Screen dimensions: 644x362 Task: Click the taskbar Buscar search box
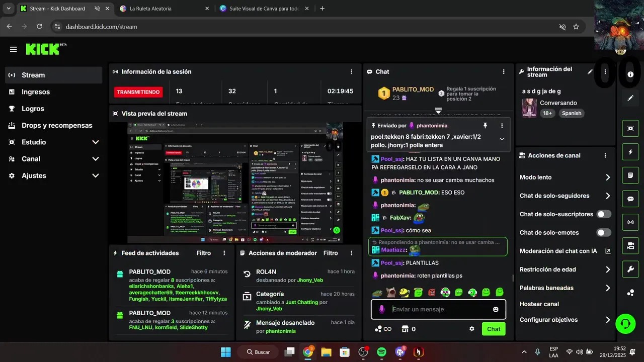coord(259,352)
